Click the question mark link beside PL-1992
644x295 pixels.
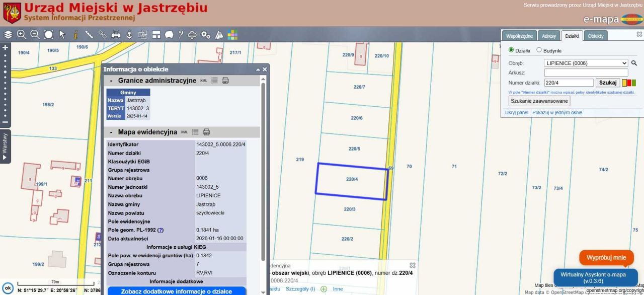pos(160,230)
